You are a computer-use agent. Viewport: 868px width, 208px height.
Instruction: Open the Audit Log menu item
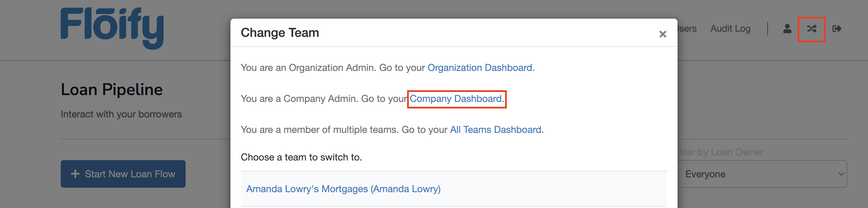tap(730, 29)
